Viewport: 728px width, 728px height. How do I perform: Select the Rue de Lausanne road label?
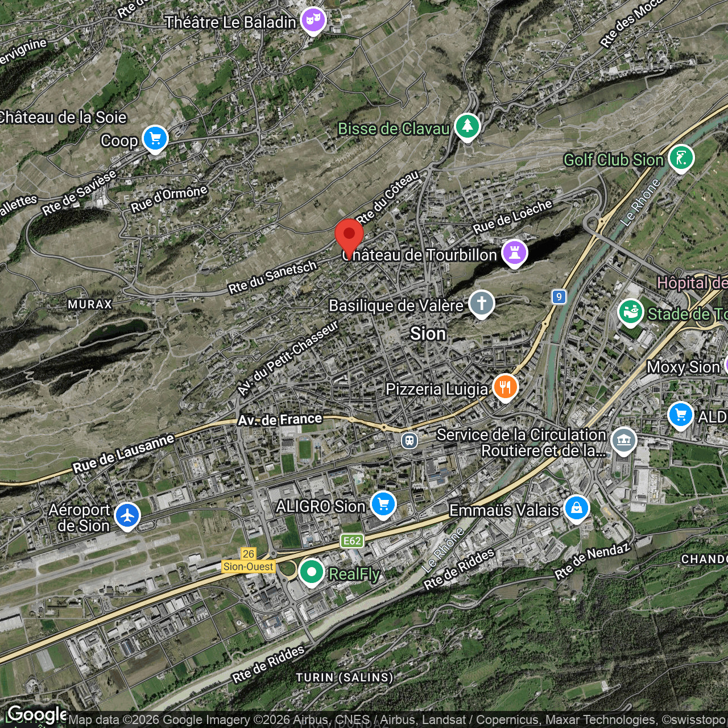click(123, 453)
